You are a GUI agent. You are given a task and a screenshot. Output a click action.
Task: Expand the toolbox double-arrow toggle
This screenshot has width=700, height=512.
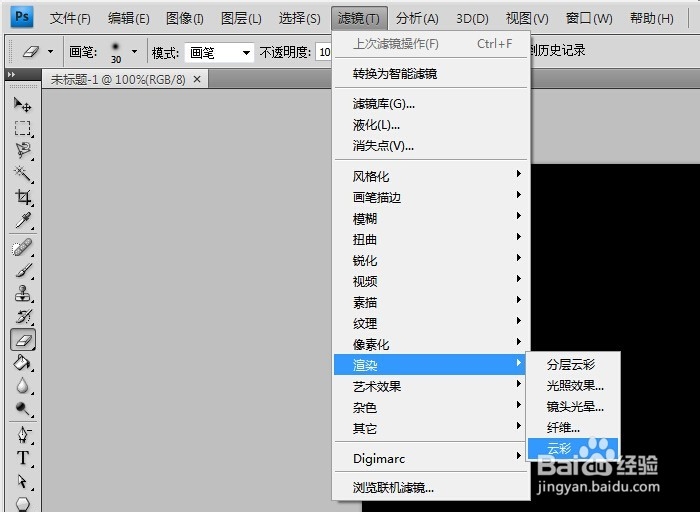coord(12,75)
